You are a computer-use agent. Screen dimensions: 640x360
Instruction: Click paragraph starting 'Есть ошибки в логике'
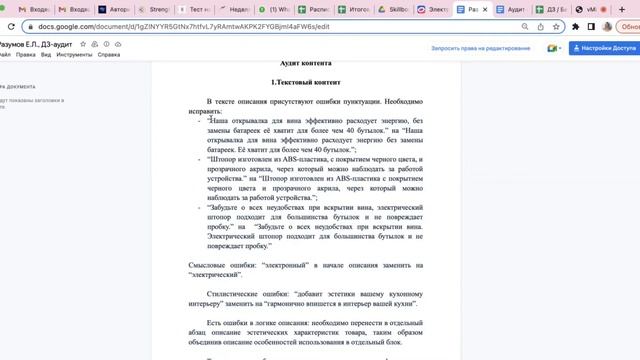coord(306,333)
